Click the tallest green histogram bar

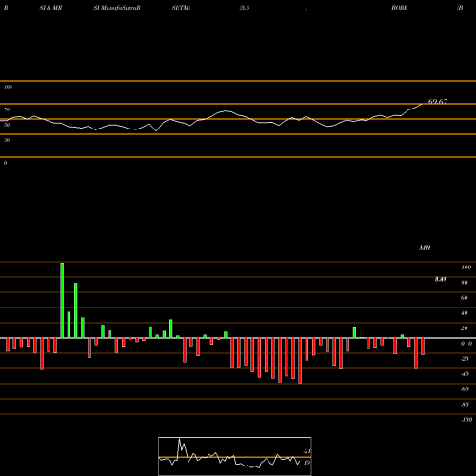pyautogui.click(x=62, y=300)
